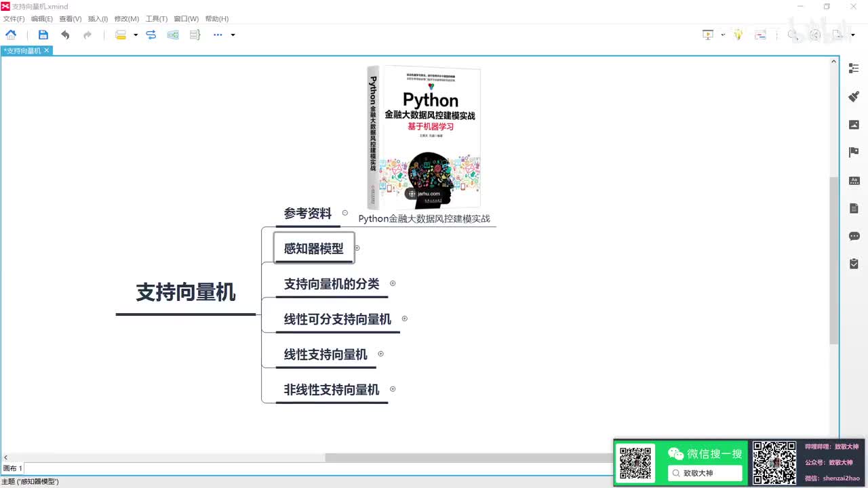
Task: Insert a new topic via toolbar icon
Action: tap(121, 35)
